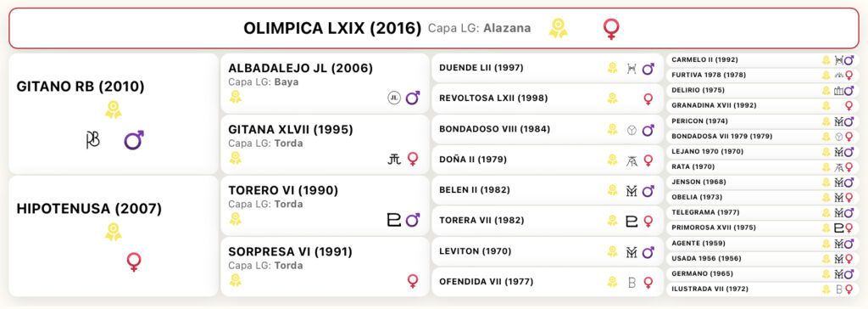Select LEVITON (1970) ancestor row

click(x=547, y=251)
